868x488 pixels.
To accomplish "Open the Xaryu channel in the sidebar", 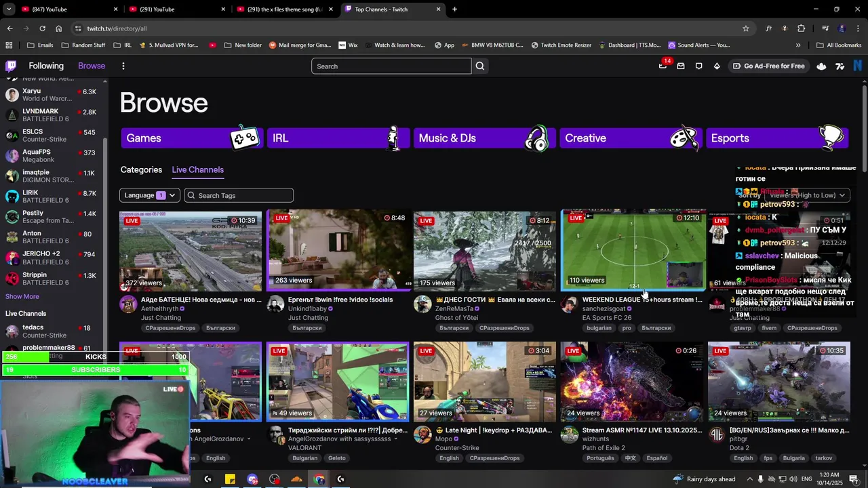I will click(52, 95).
